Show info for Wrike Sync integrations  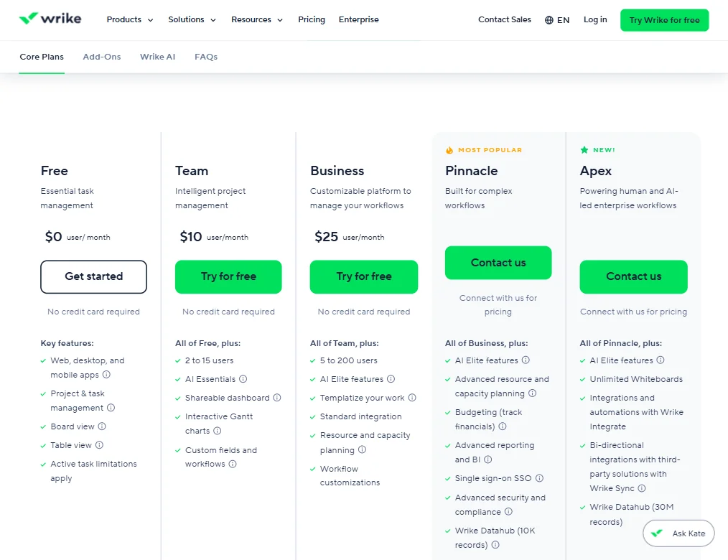(642, 487)
